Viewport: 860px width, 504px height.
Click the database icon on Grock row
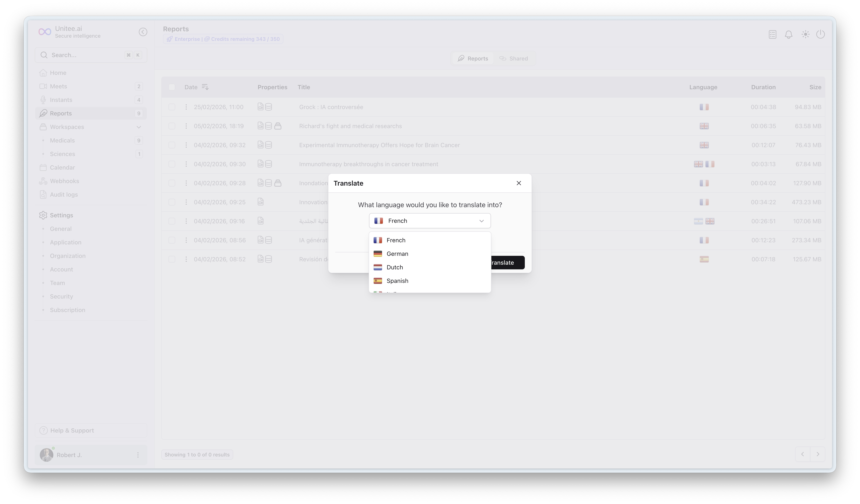pos(269,107)
